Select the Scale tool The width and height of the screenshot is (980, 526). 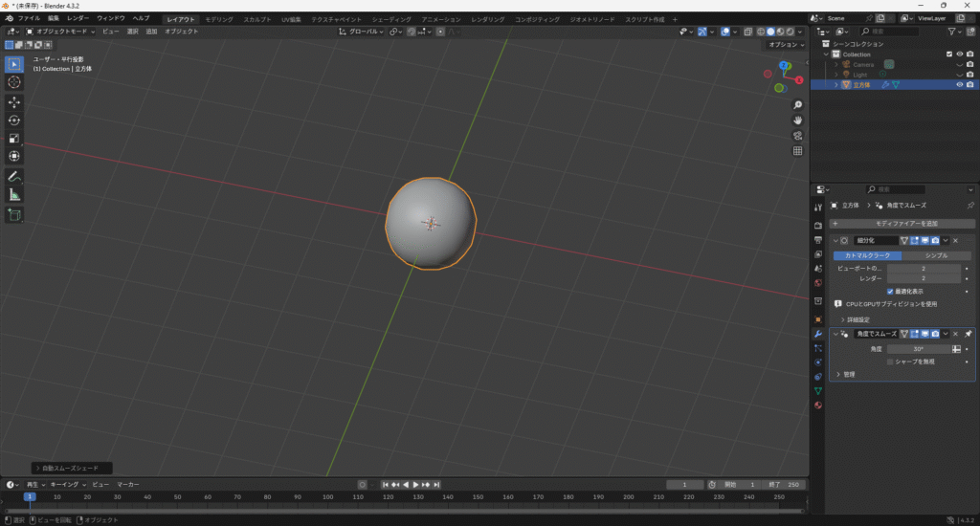pos(13,138)
